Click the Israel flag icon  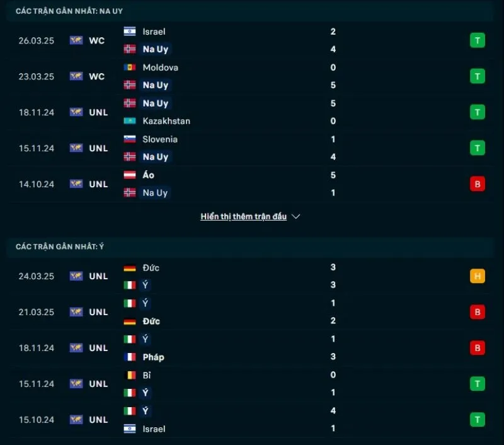click(x=130, y=32)
